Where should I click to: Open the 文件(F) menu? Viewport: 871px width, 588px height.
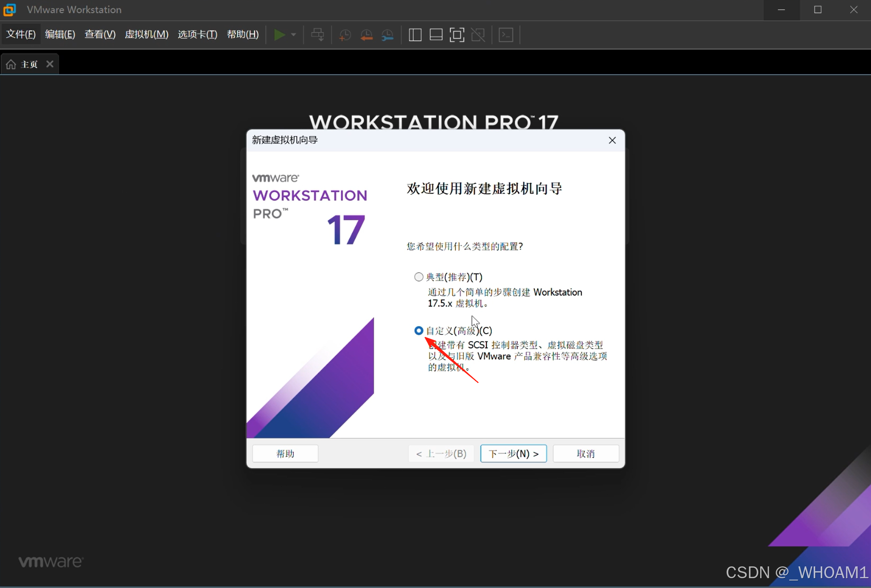(21, 34)
